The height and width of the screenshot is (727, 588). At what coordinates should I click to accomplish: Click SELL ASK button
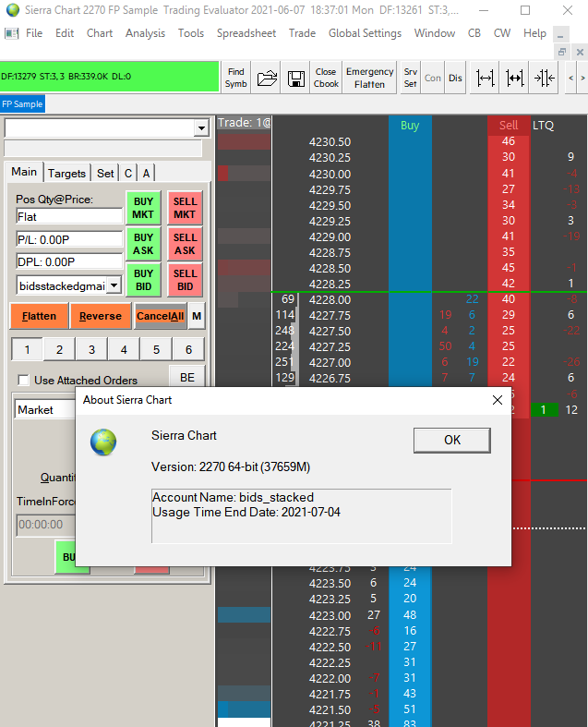tap(185, 244)
